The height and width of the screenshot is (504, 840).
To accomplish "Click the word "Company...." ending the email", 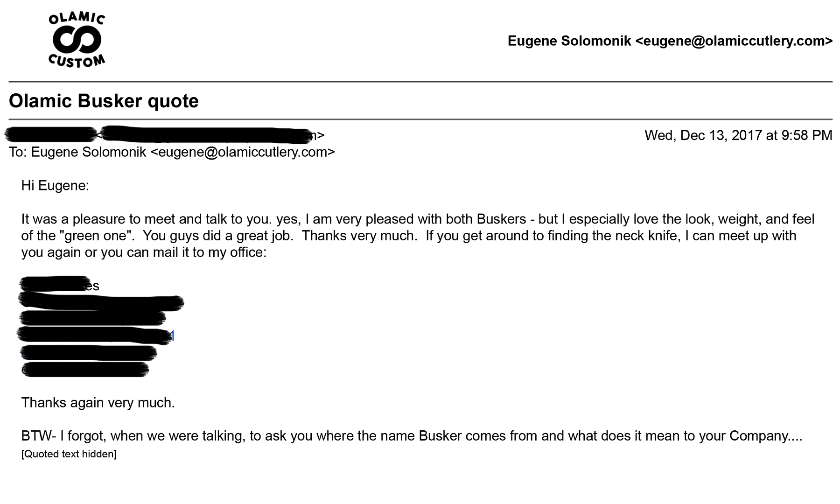I will 766,436.
